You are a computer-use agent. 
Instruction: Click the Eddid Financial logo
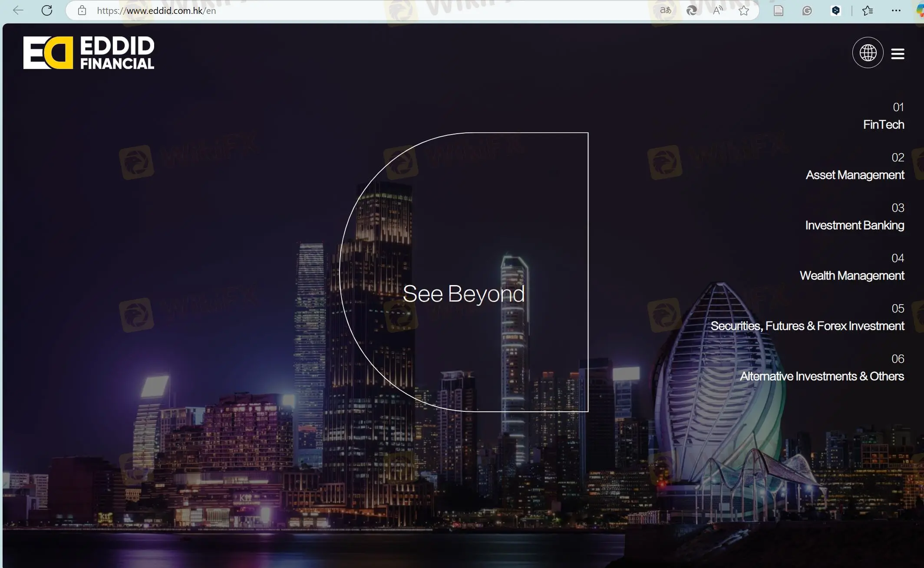point(89,53)
